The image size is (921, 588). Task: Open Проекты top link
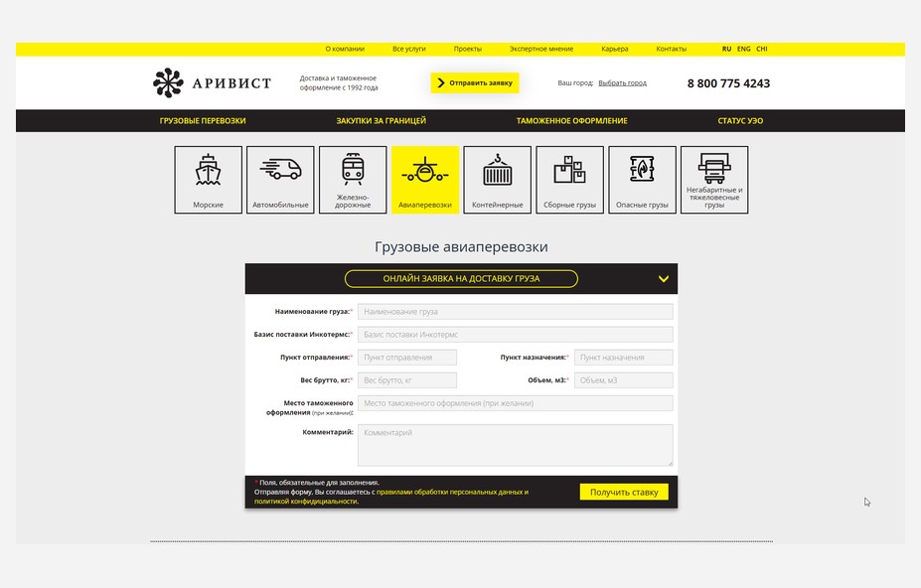coord(468,49)
